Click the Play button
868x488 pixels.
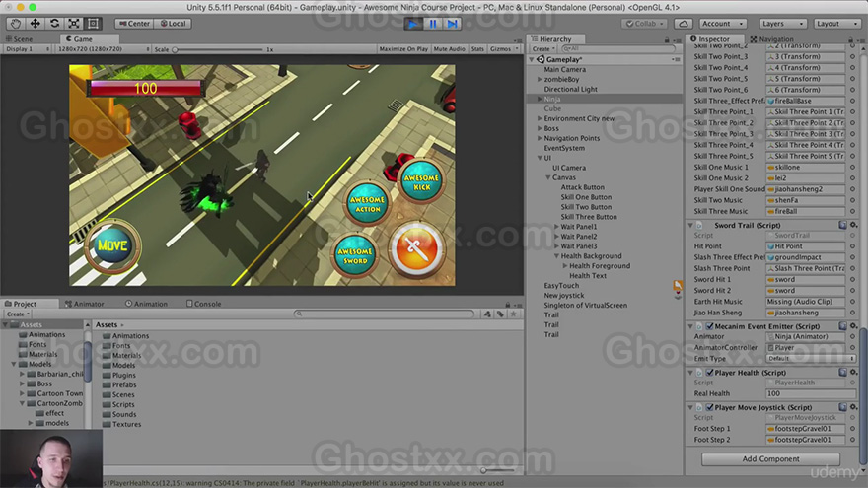[x=412, y=24]
